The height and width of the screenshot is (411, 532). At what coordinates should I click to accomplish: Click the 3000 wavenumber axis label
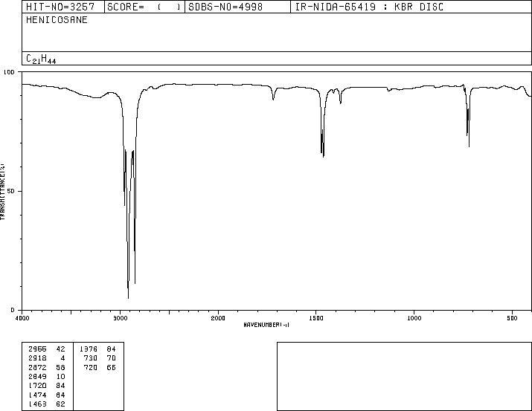pyautogui.click(x=120, y=318)
